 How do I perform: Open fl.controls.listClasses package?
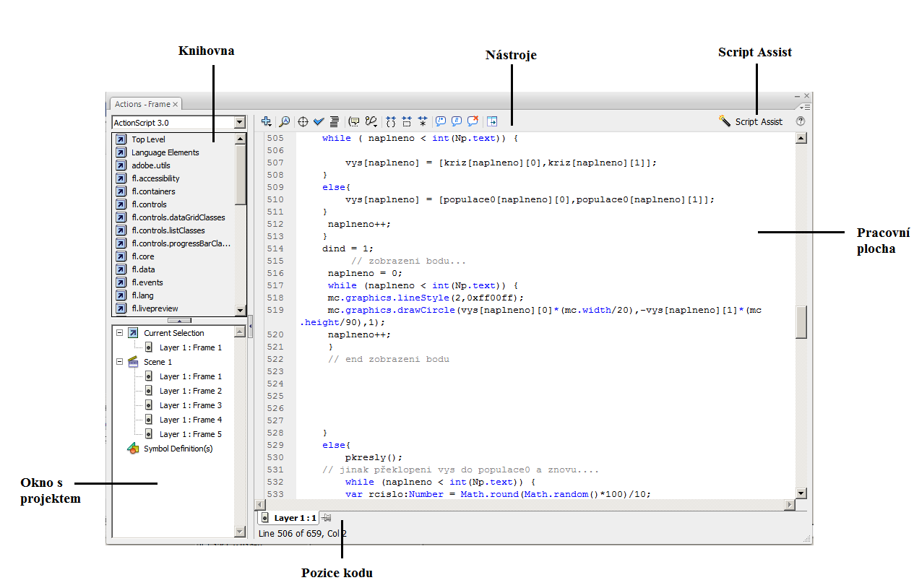click(168, 230)
